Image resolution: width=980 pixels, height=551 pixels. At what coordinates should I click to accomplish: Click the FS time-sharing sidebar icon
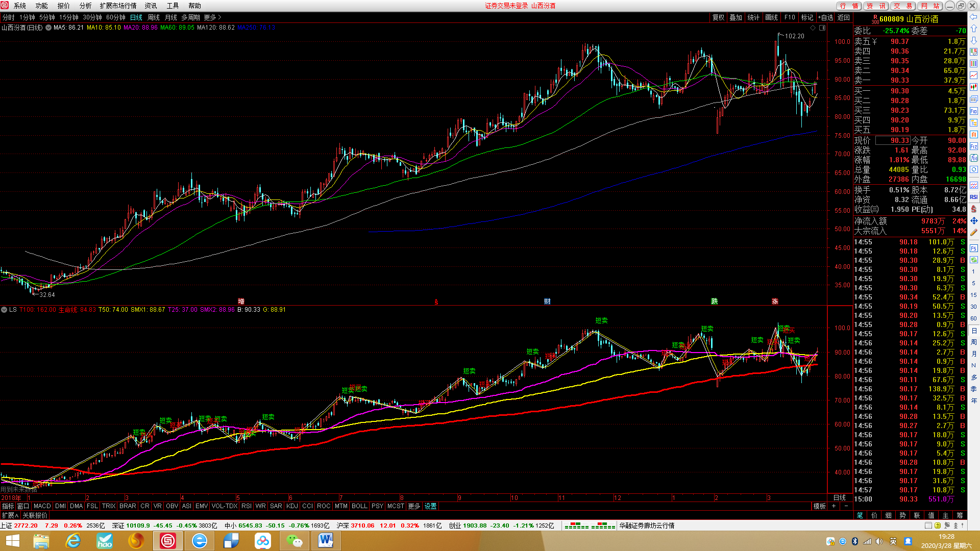click(x=974, y=248)
